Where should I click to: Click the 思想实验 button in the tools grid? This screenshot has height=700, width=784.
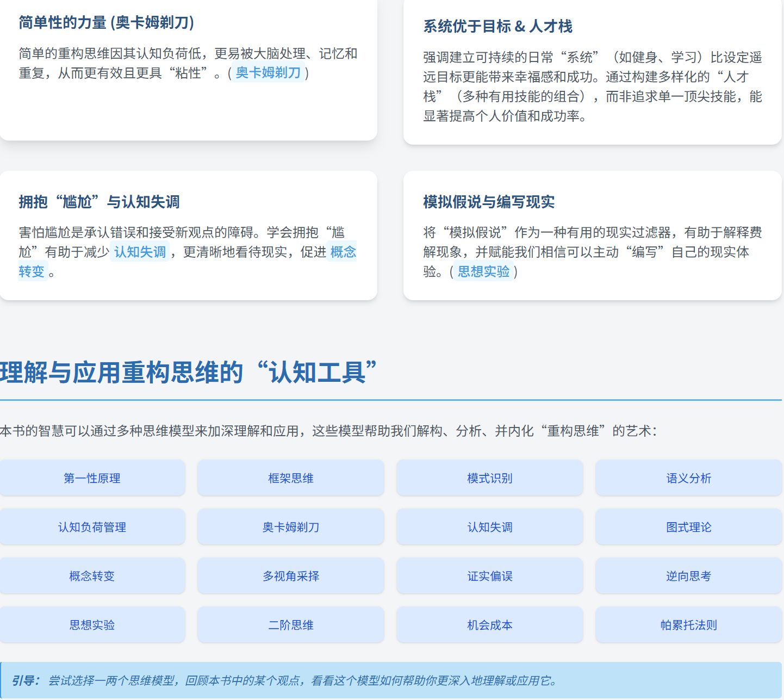pos(92,625)
